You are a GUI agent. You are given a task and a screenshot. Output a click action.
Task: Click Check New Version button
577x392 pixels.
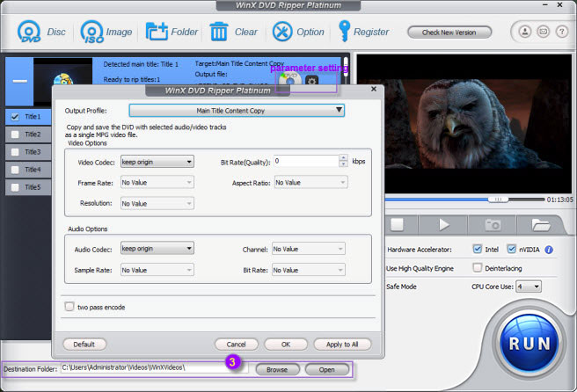449,33
